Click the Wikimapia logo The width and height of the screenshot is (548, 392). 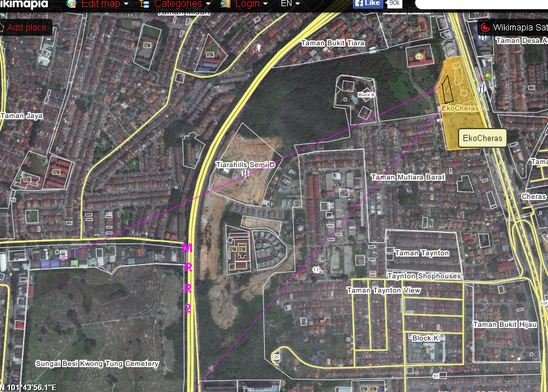24,4
